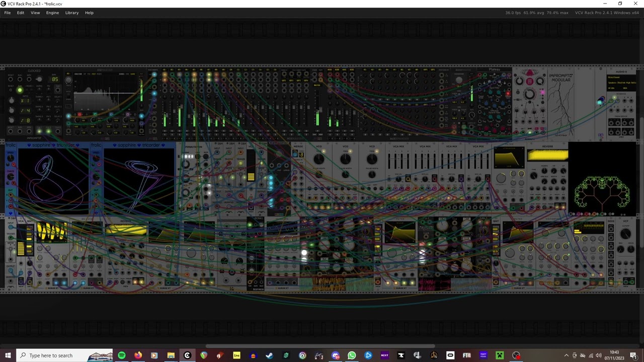Screen dimensions: 644x362
Task: Click the Clocked BPM display showing 85
Action: click(x=54, y=79)
